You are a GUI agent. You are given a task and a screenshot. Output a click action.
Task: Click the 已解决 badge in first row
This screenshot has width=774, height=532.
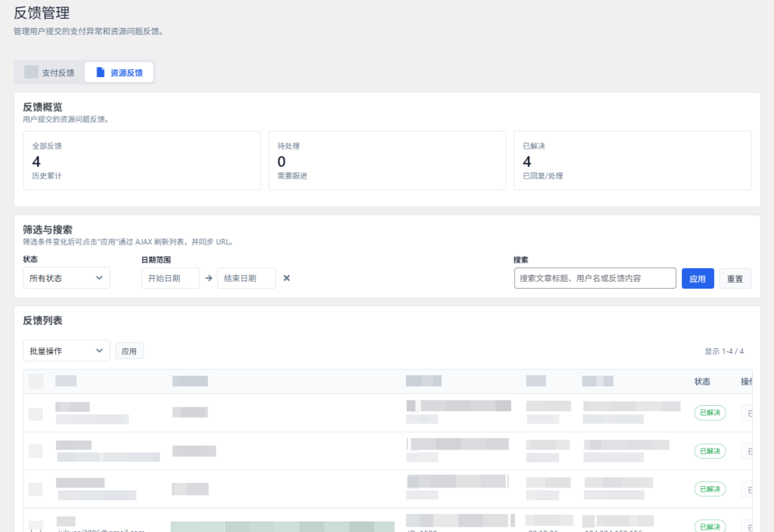(710, 413)
